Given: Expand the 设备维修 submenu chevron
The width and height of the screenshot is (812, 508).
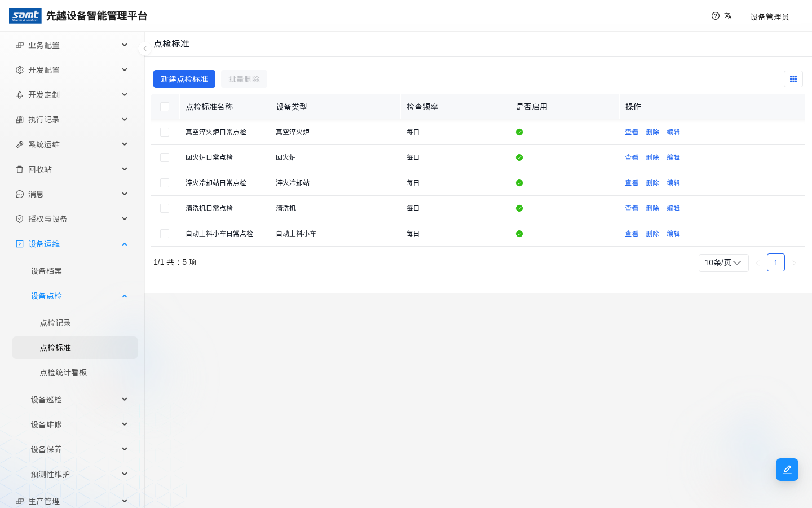Looking at the screenshot, I should pos(125,424).
